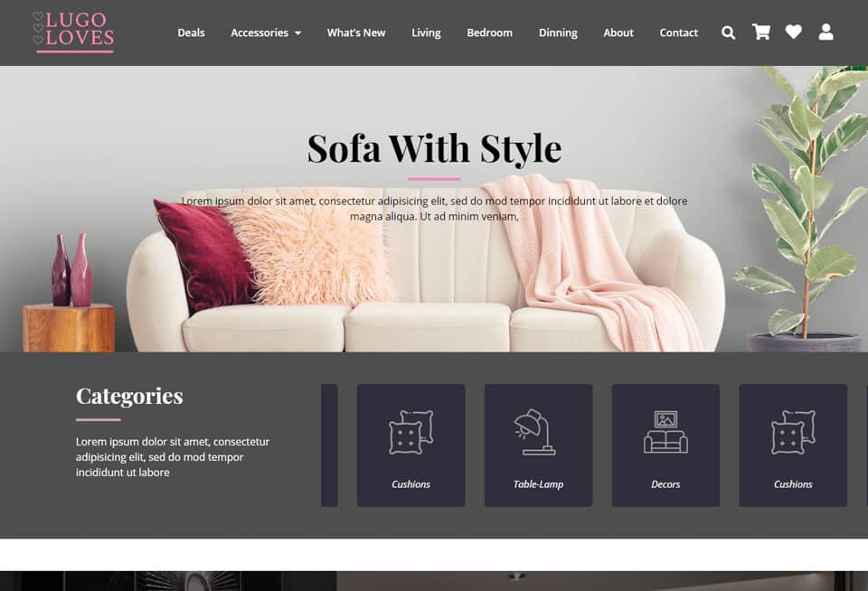The width and height of the screenshot is (868, 591).
Task: View wishlist via the heart icon
Action: point(793,33)
